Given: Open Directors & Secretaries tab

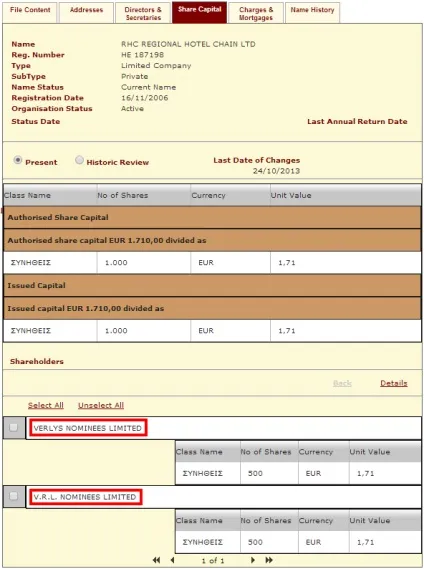Looking at the screenshot, I should pyautogui.click(x=143, y=12).
